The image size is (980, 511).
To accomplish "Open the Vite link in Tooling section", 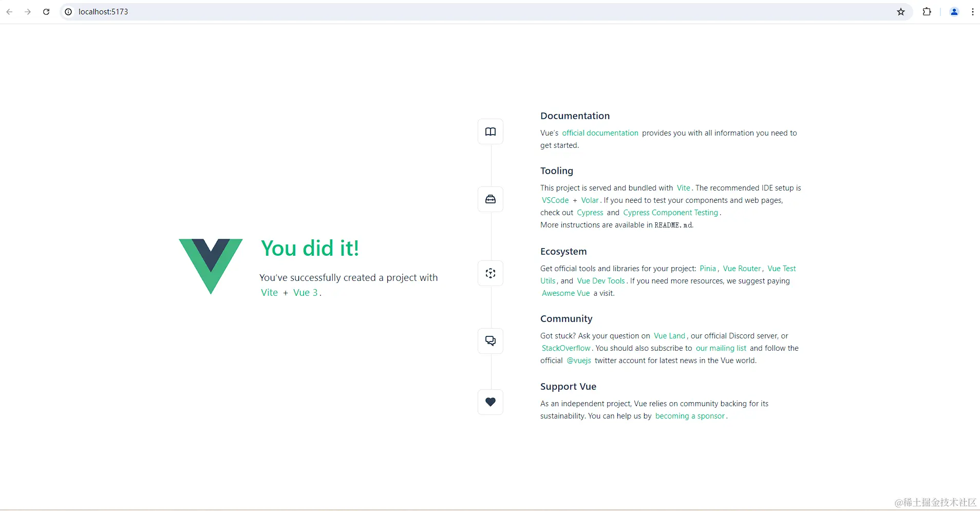I will coord(683,188).
